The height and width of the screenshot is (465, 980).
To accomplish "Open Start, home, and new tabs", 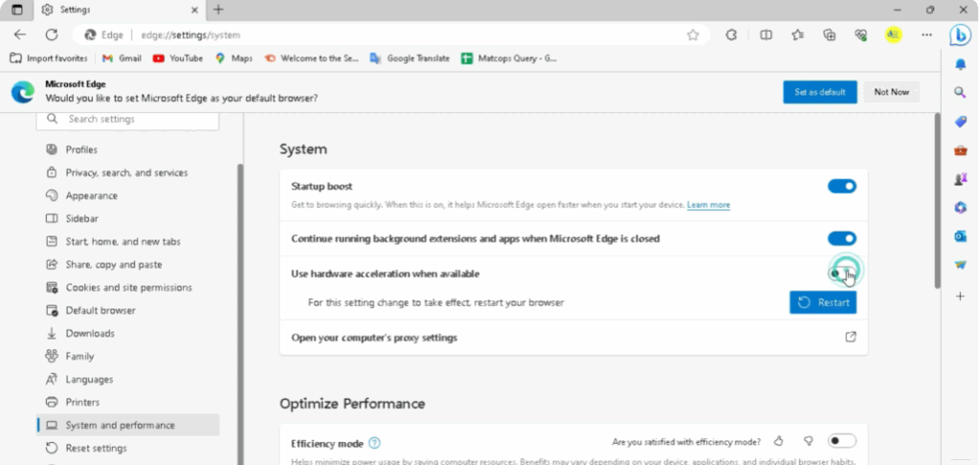I will 127,241.
